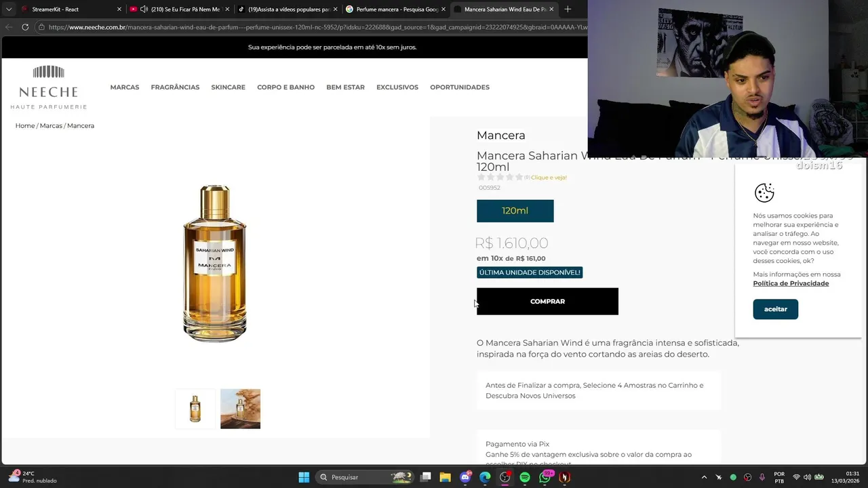Click the Neeche Haute Parfumerie logo
The width and height of the screenshot is (868, 488).
[49, 87]
